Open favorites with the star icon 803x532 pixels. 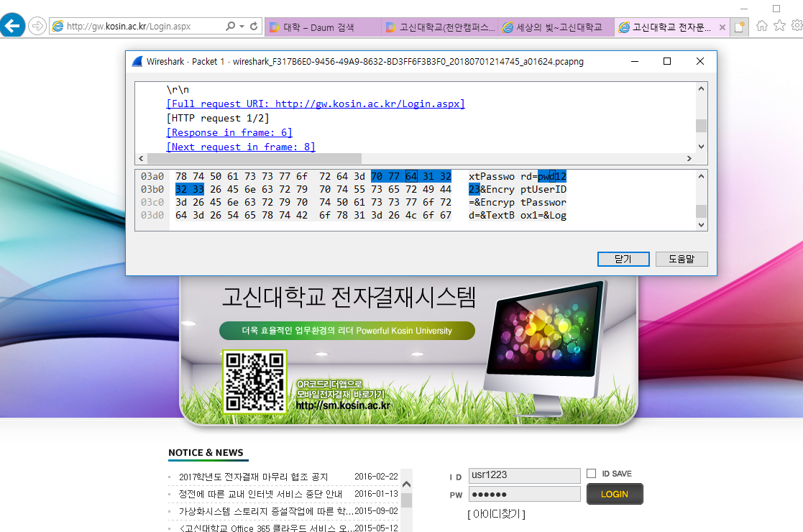779,26
